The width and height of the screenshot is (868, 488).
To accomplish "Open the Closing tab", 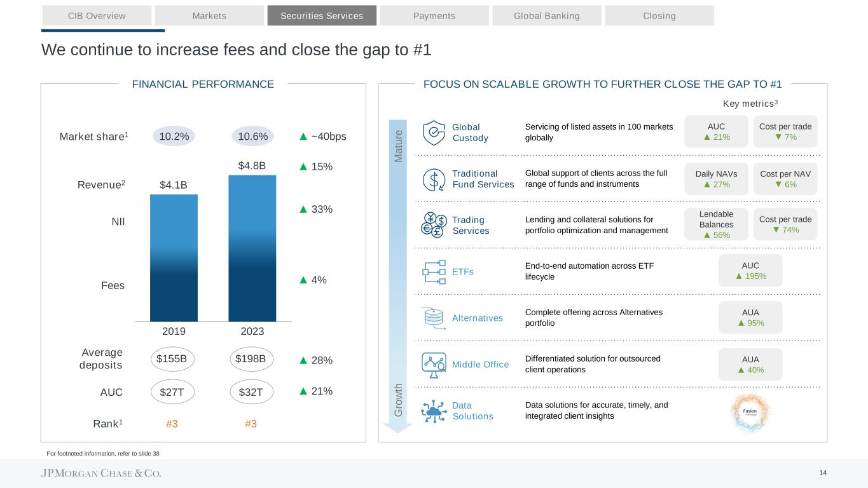I will [659, 15].
